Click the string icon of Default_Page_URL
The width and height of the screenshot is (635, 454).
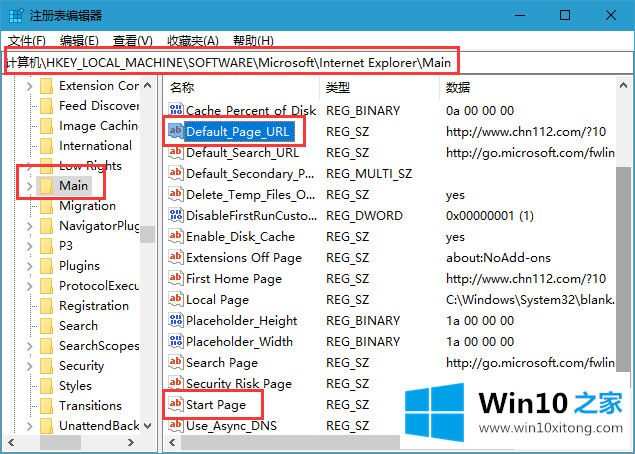[176, 131]
